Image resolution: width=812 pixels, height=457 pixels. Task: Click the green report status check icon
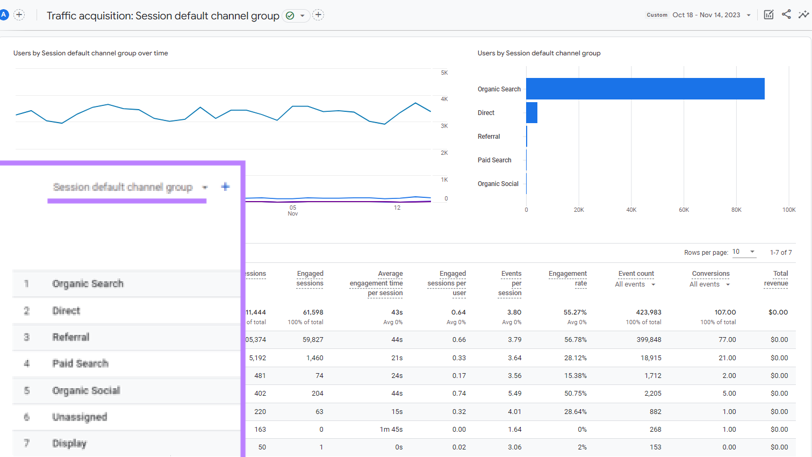pyautogui.click(x=290, y=16)
